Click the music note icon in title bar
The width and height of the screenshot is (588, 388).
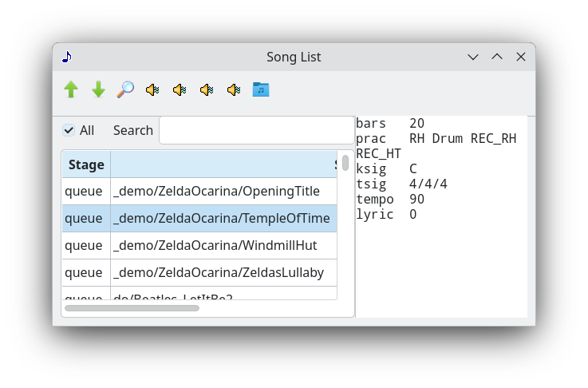coord(67,57)
